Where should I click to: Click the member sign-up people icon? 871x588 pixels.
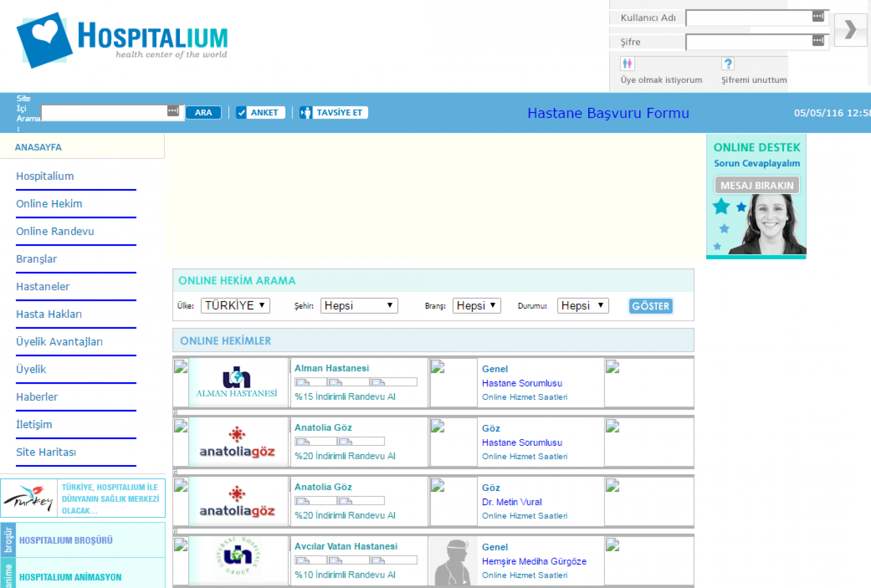click(627, 64)
